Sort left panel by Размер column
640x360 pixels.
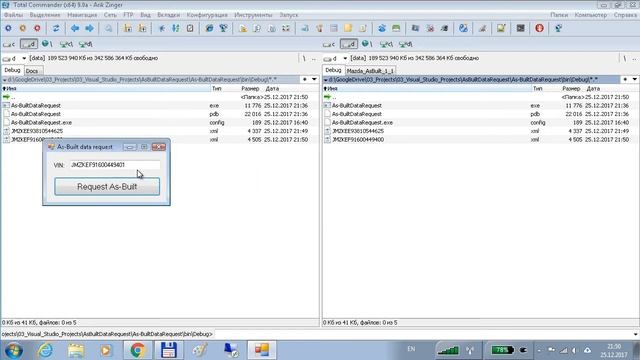tap(250, 89)
